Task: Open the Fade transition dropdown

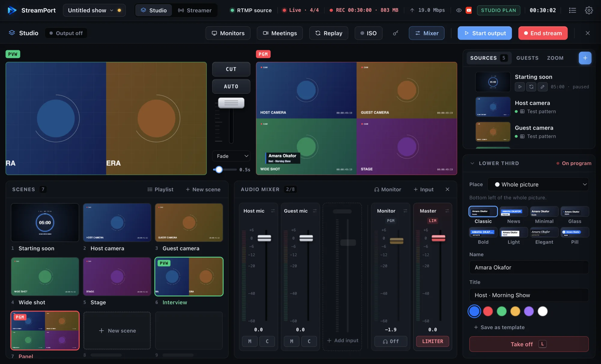Action: click(x=231, y=156)
